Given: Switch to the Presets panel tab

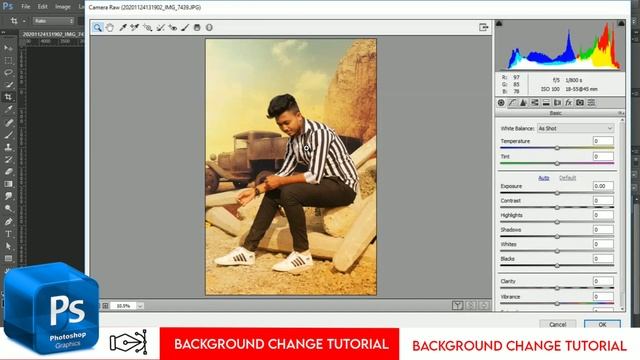Looking at the screenshot, I should point(591,103).
